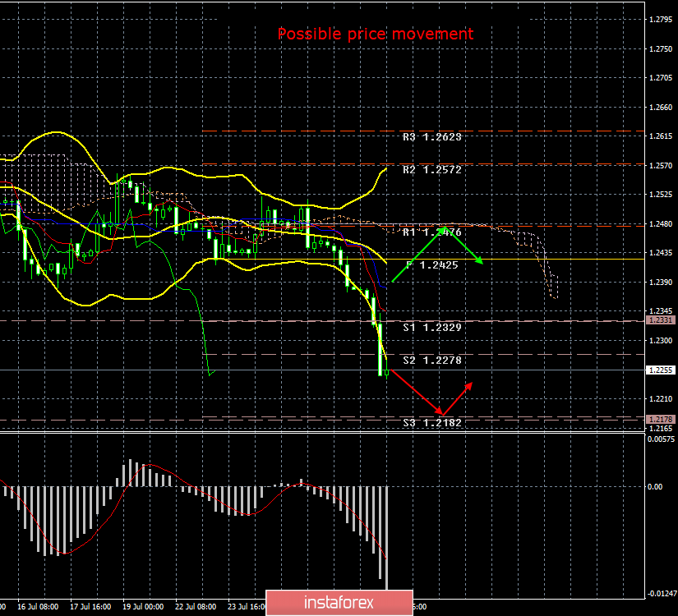This screenshot has height=616, width=678.
Task: Click the S3 1.2182 support label
Action: point(432,423)
